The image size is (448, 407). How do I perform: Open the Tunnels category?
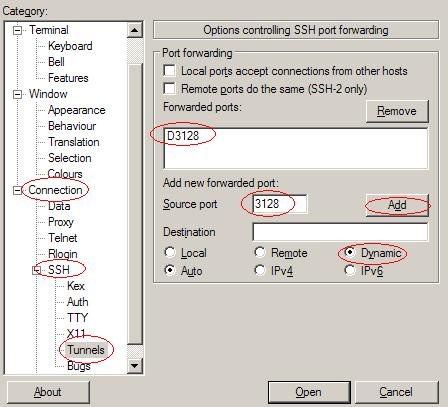click(86, 350)
